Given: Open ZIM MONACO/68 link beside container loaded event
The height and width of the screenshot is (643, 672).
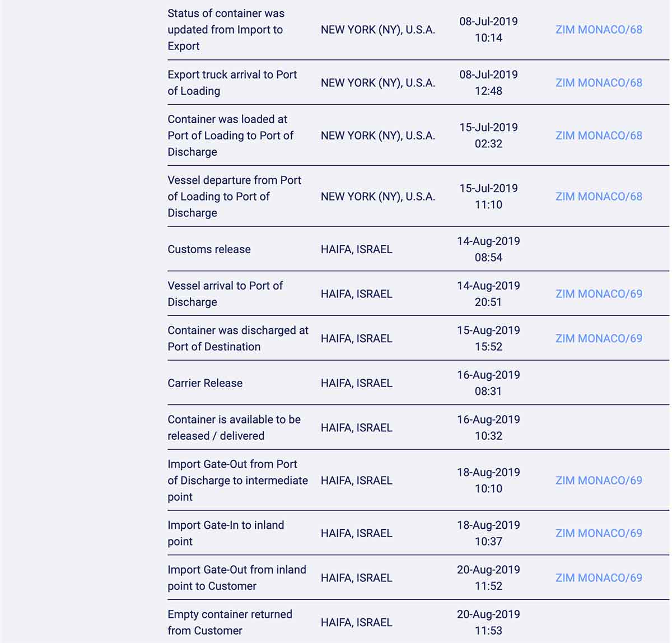Looking at the screenshot, I should [x=598, y=136].
